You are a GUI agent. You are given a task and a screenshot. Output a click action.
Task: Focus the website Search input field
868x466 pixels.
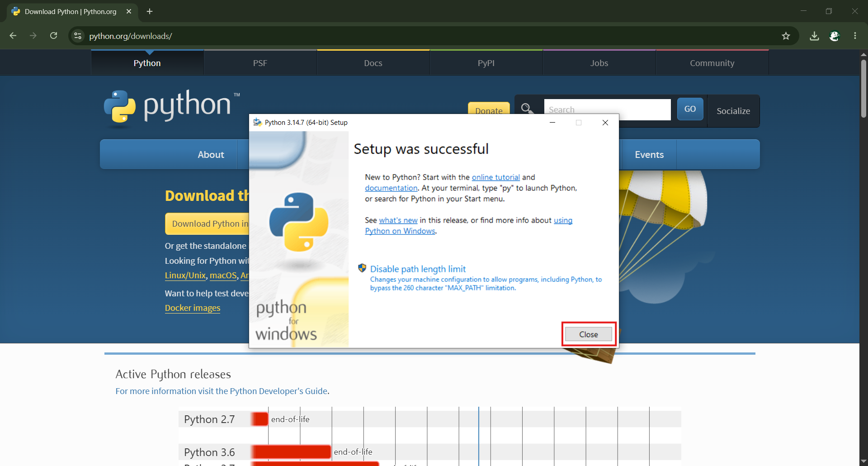[x=607, y=109]
